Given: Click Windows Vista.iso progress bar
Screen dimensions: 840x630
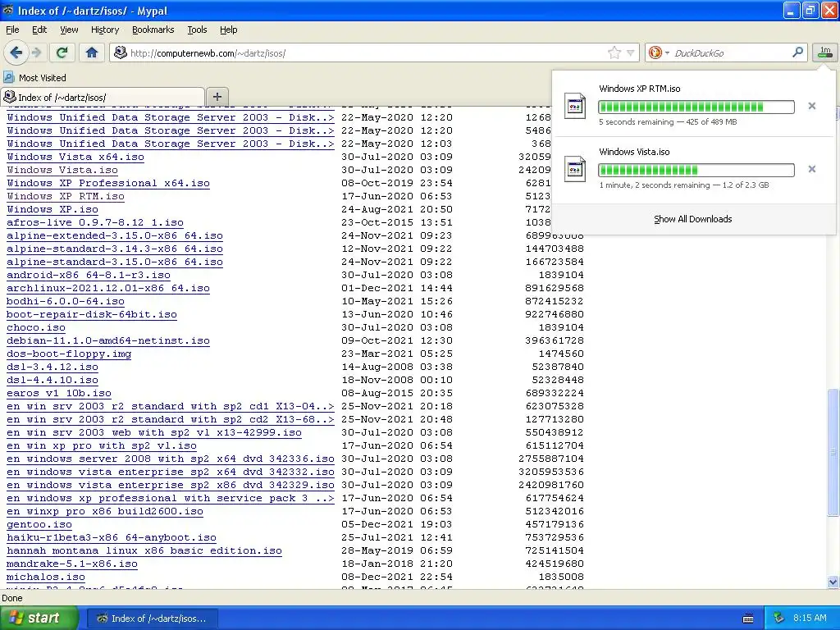Looking at the screenshot, I should 696,170.
